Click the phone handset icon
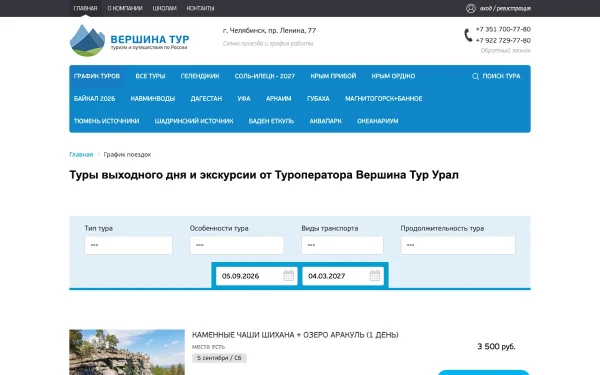Image resolution: width=600 pixels, height=375 pixels. 468,35
